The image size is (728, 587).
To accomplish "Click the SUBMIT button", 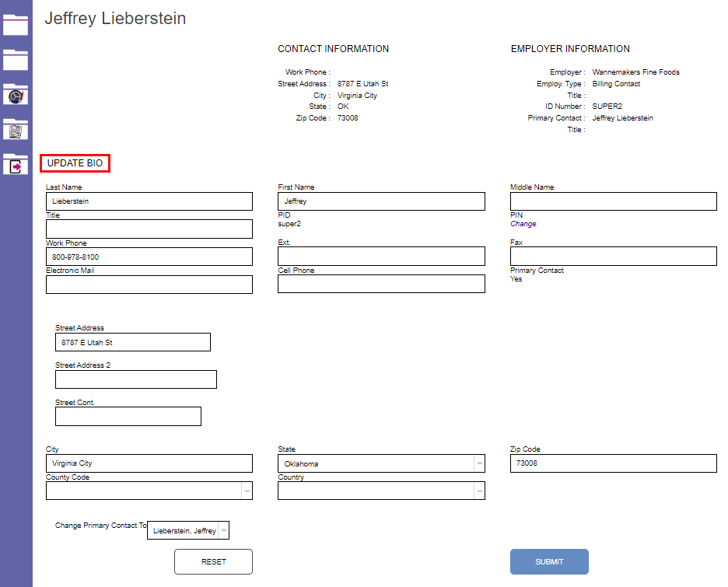I will tap(549, 561).
